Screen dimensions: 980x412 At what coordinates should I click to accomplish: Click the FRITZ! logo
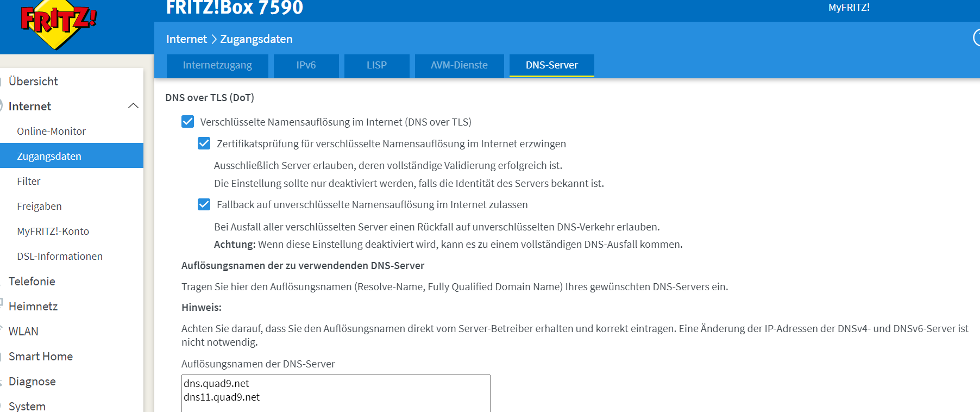click(58, 24)
